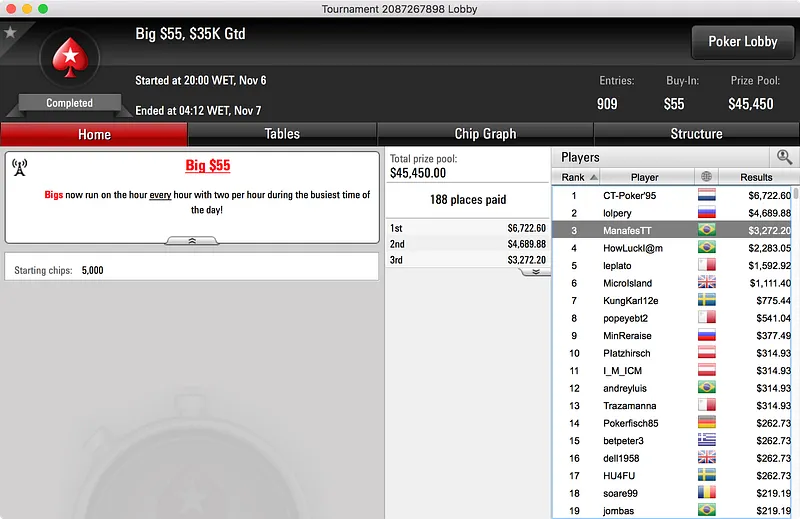Sort by the Results column header

[756, 177]
